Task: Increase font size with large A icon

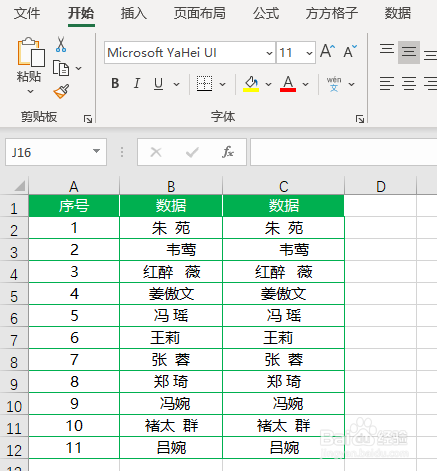Action: 327,52
